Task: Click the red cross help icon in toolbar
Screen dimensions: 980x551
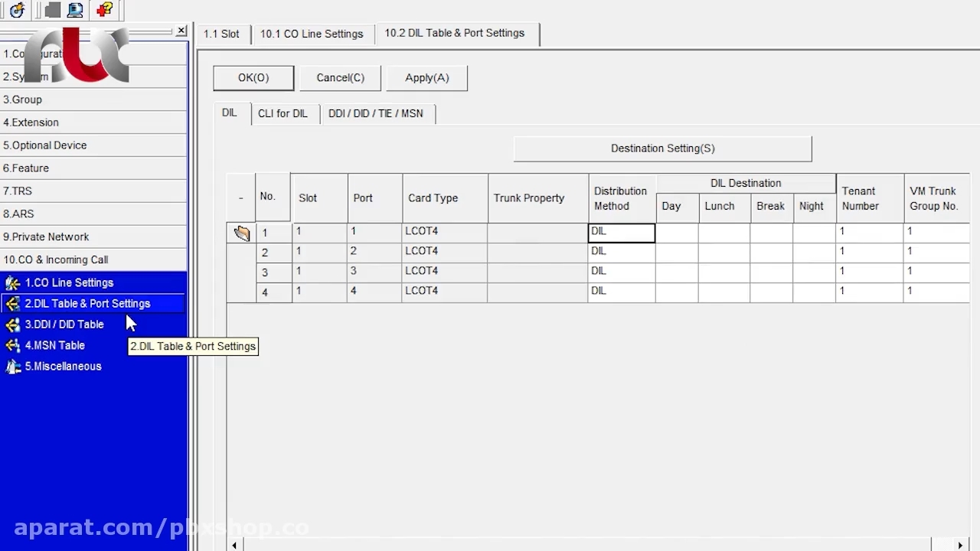Action: pos(105,10)
